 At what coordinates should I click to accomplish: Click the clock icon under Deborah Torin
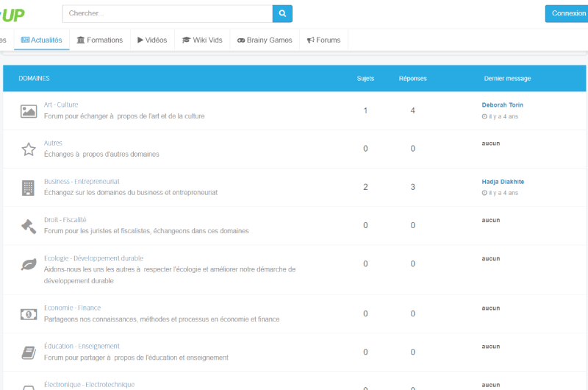[x=484, y=116]
